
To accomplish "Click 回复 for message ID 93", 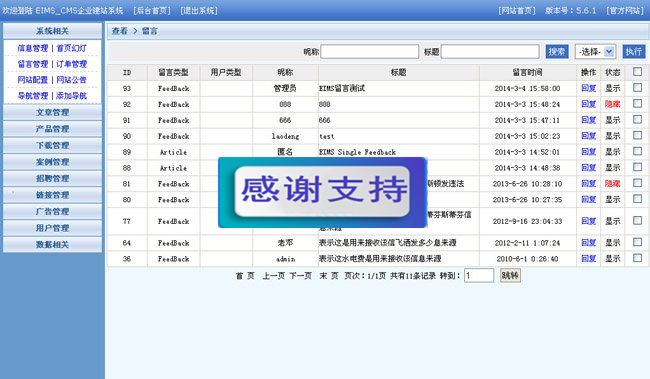I will click(x=589, y=88).
